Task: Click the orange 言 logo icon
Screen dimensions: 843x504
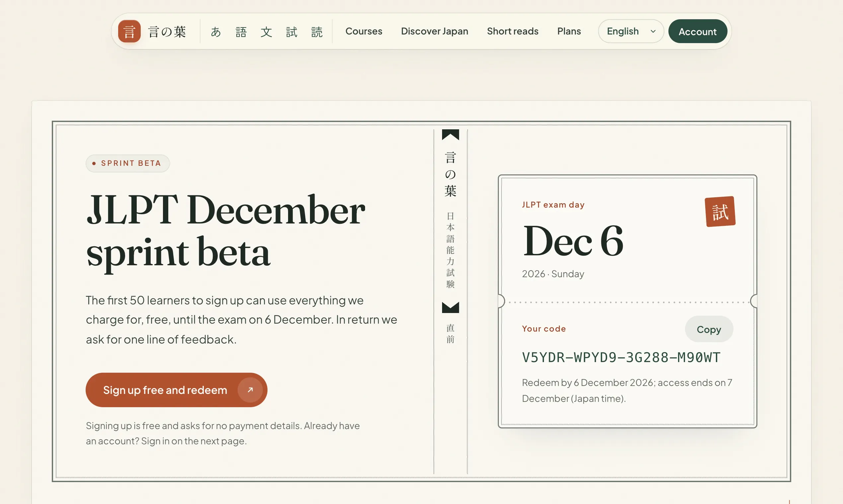Action: (129, 31)
